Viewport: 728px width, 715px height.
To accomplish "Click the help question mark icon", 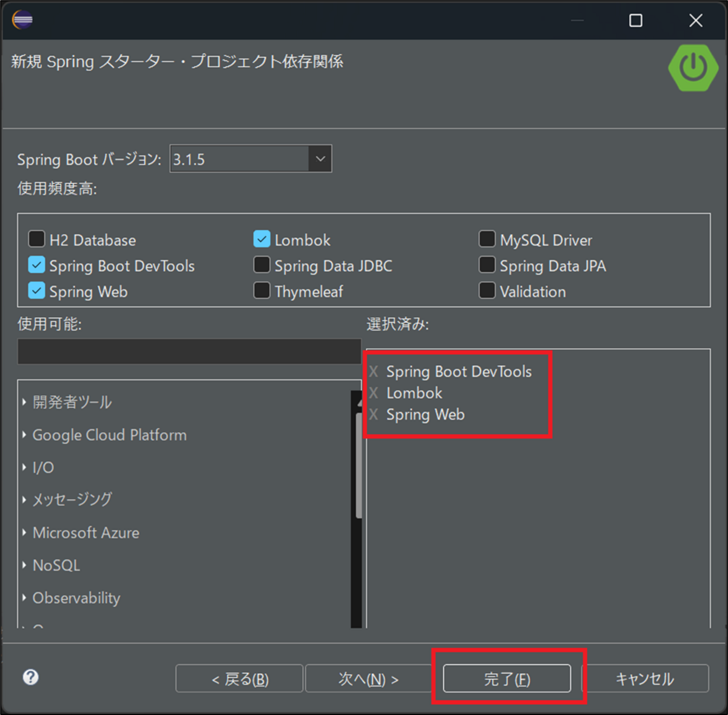I will pos(30,677).
